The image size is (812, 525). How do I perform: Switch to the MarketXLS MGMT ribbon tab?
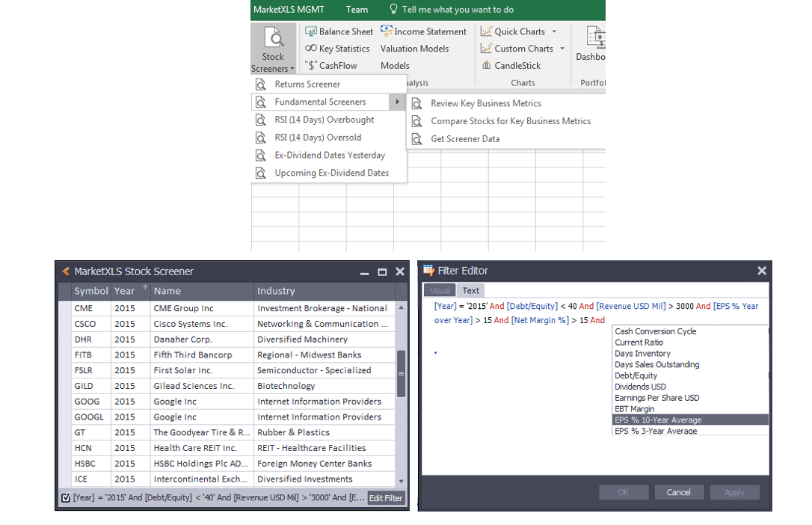(289, 9)
